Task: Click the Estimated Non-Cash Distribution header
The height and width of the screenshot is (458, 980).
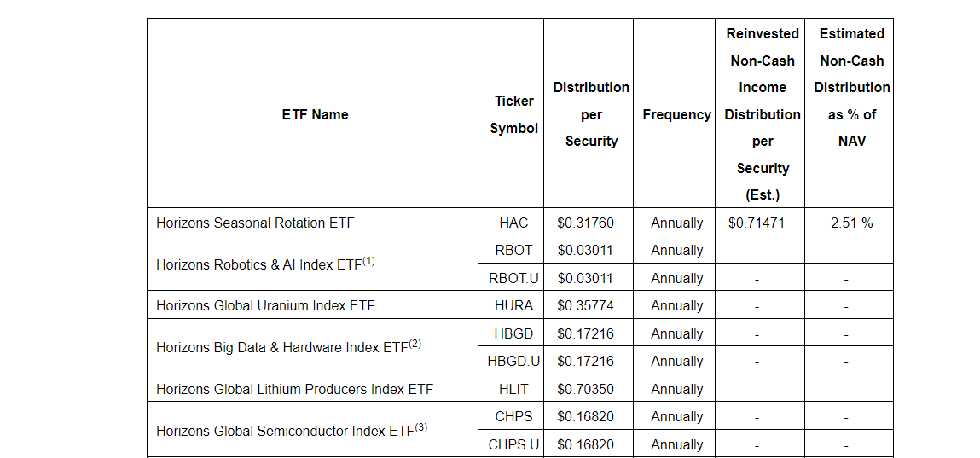Action: [x=851, y=88]
